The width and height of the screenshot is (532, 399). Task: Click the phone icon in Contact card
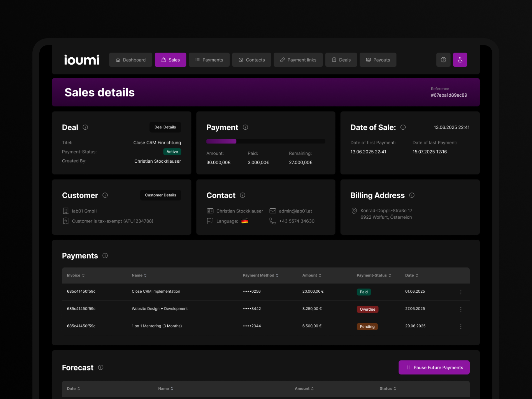coord(273,221)
